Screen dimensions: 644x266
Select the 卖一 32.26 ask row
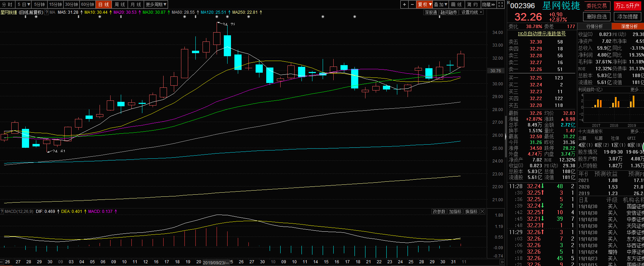pos(542,69)
